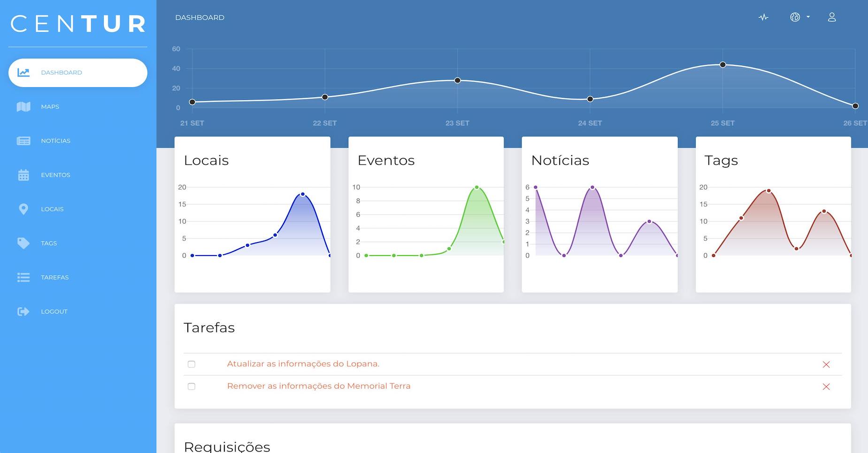Screen dimensions: 868x453
Task: Click the activity pulse icon in header
Action: click(x=763, y=17)
